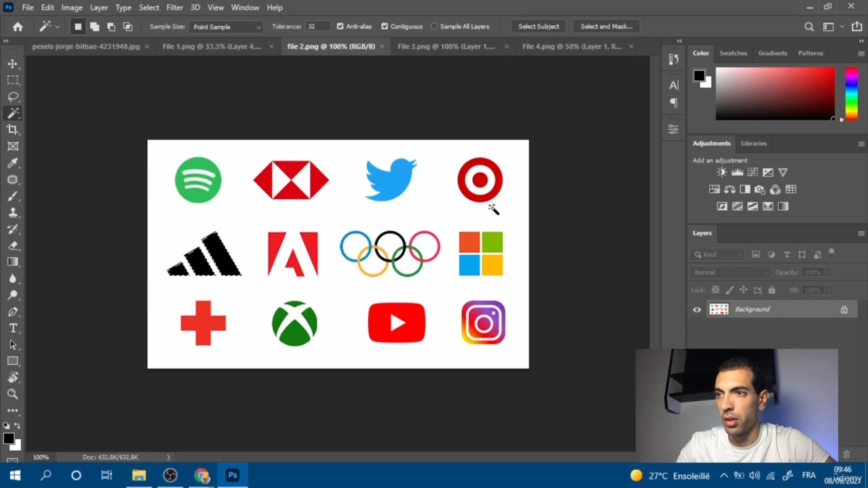Viewport: 868px width, 488px height.
Task: Select the Crop tool
Action: [13, 129]
